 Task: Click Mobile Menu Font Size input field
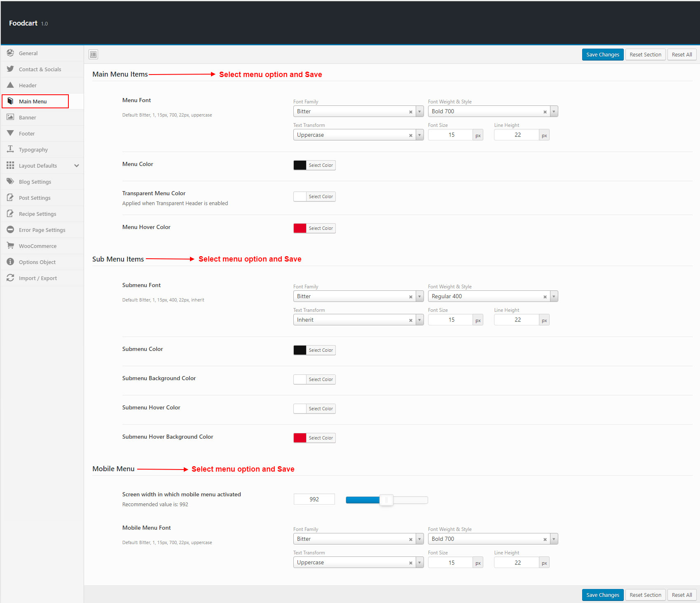[x=451, y=563]
